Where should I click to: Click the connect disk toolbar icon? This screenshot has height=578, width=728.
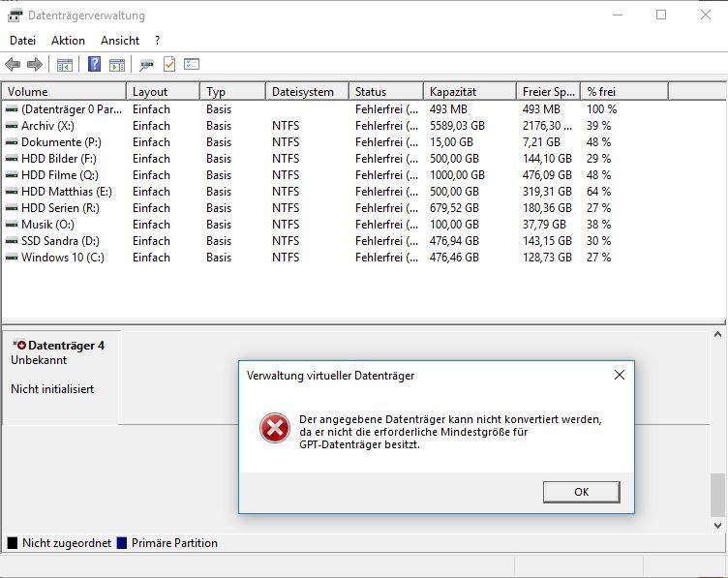pos(147,65)
